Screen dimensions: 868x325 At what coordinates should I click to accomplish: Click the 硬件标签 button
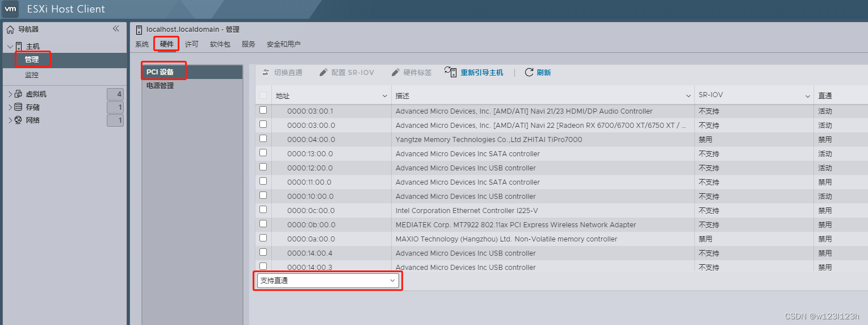tap(412, 72)
